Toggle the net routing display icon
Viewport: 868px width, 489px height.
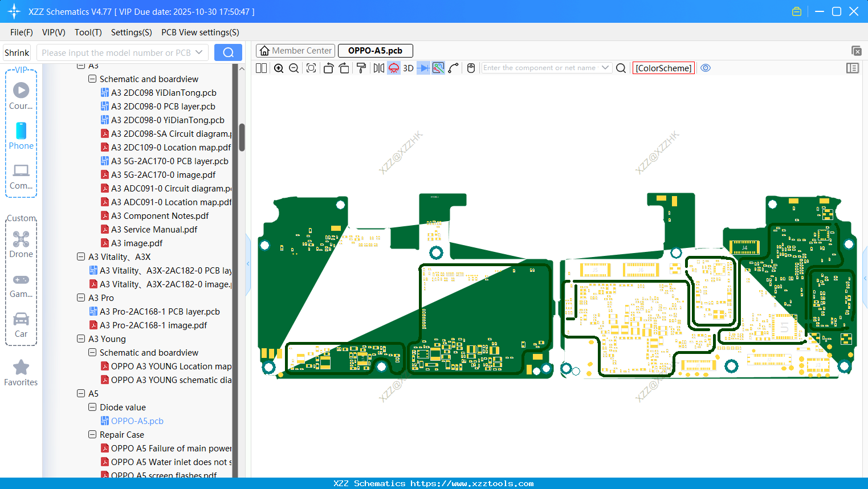(438, 68)
